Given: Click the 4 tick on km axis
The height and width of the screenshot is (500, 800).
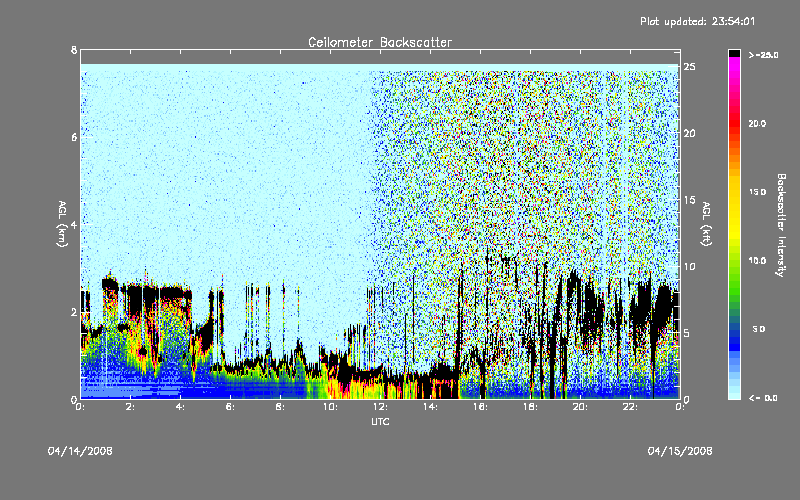Looking at the screenshot, I should [x=74, y=224].
